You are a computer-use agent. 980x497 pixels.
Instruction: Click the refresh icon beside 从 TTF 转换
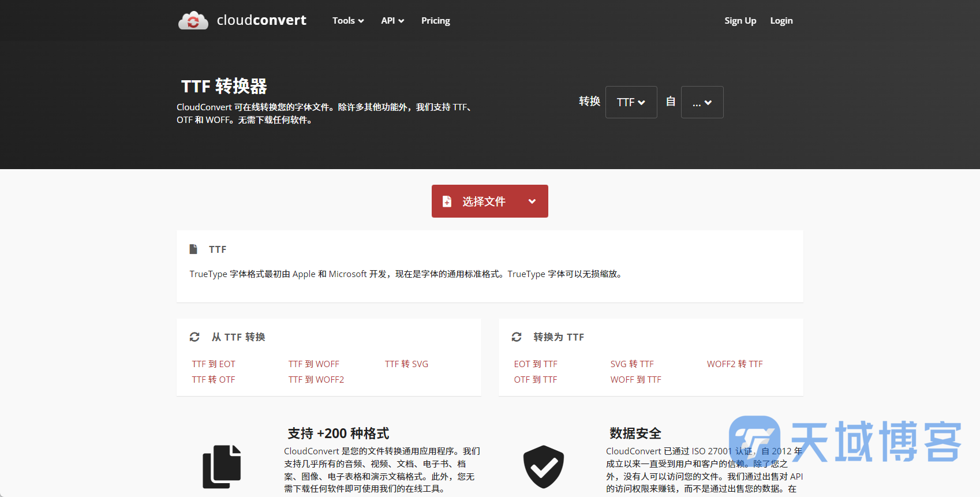[x=194, y=337]
